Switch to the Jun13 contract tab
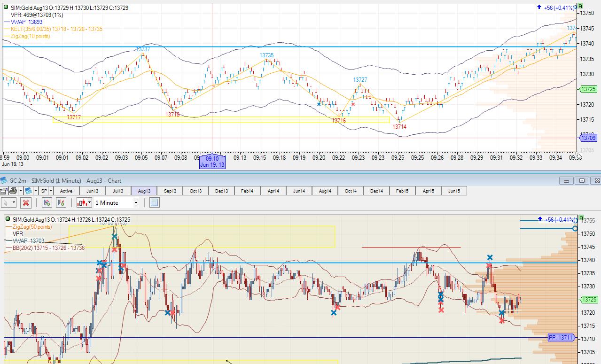The image size is (601, 364). click(x=92, y=191)
